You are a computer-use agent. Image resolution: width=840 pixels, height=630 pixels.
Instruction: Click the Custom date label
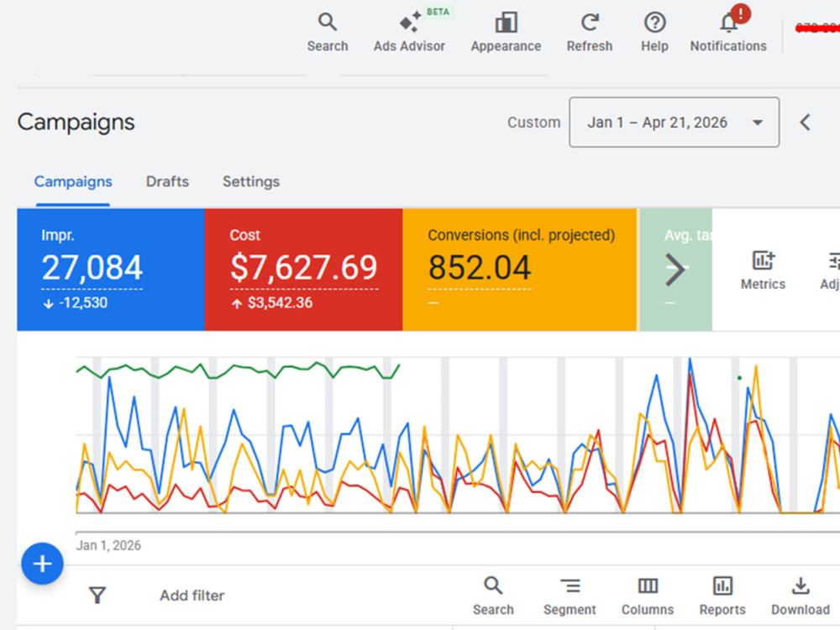533,122
